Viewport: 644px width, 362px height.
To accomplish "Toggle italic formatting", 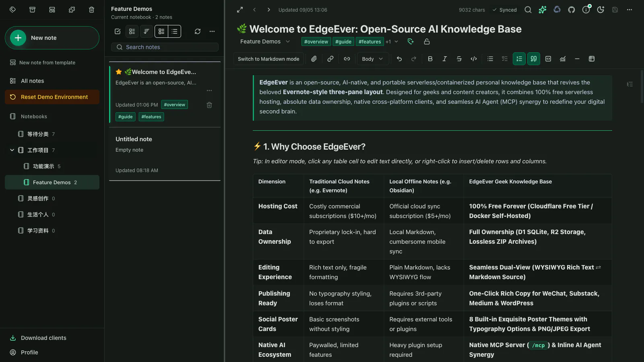I will 445,59.
